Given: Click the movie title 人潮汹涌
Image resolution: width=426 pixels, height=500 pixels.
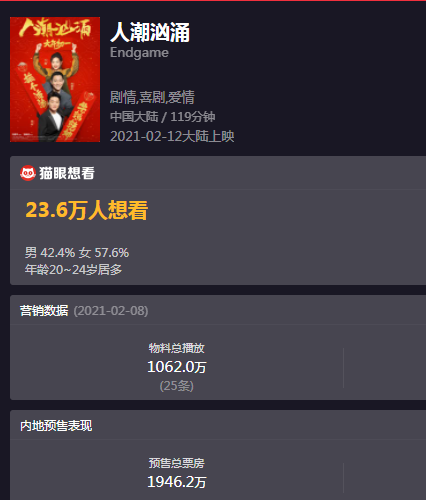Looking at the screenshot, I should pos(150,32).
